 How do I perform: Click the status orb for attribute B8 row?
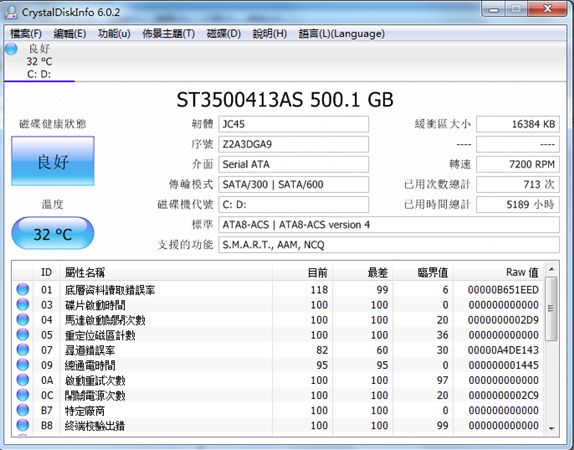(x=23, y=425)
